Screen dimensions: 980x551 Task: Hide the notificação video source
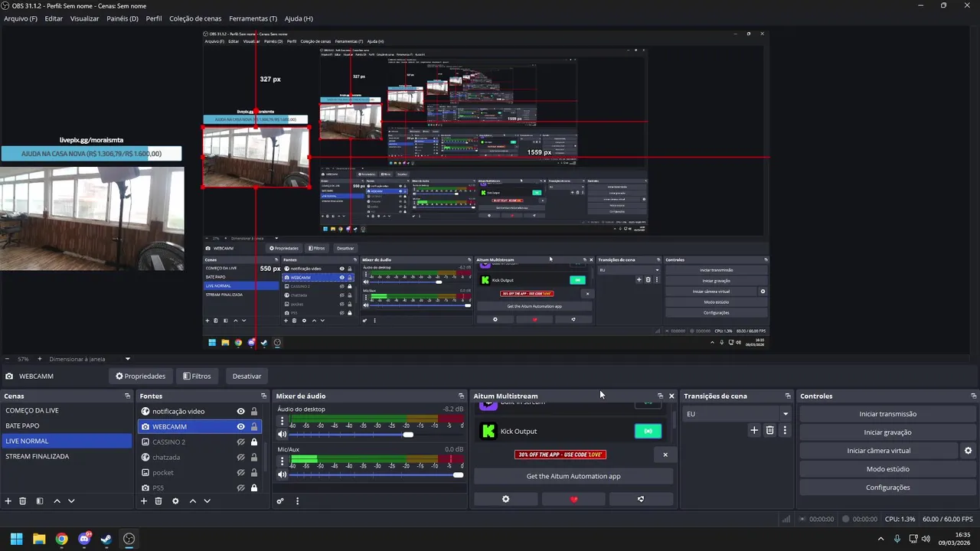point(240,411)
